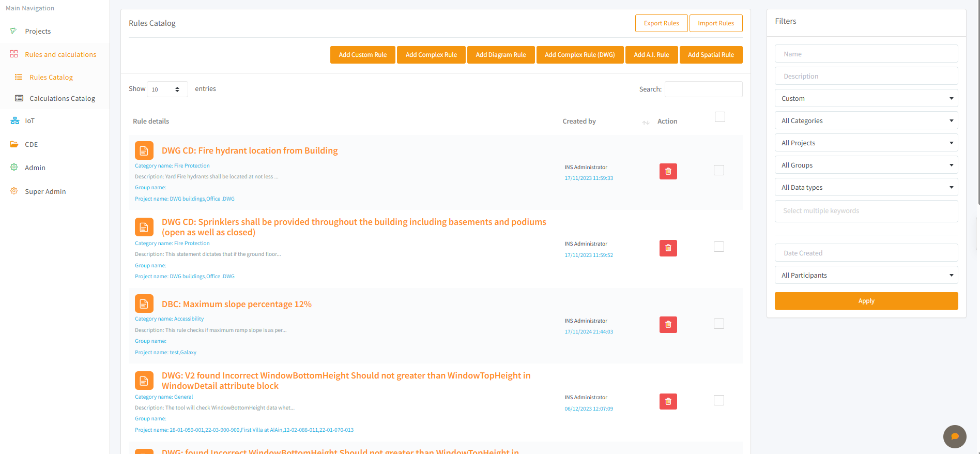This screenshot has width=980, height=454.
Task: Click the Calculations Catalog icon
Action: (x=19, y=98)
